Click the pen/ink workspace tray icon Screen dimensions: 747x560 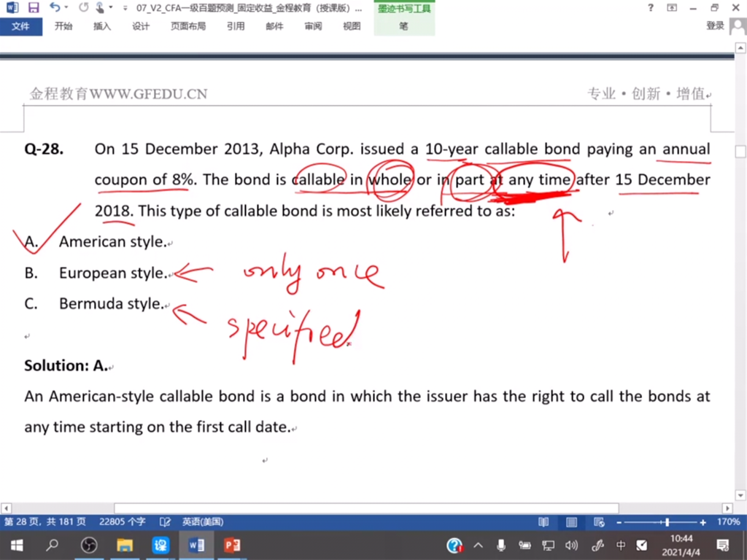(x=597, y=545)
